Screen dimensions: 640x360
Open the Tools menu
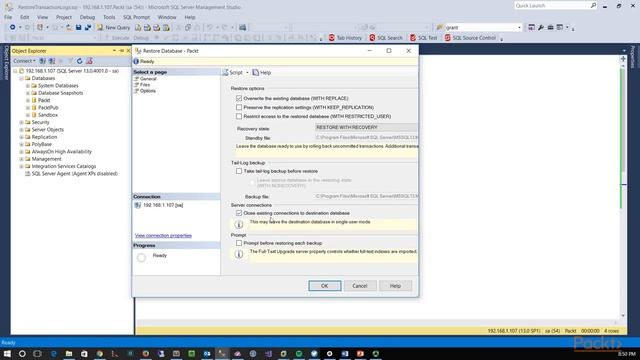click(x=109, y=17)
